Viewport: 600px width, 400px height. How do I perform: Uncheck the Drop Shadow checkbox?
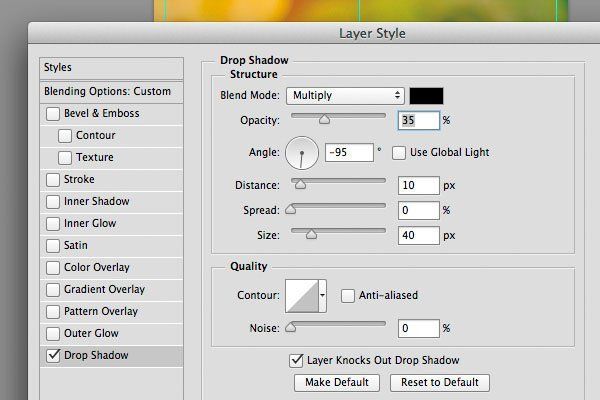(53, 356)
